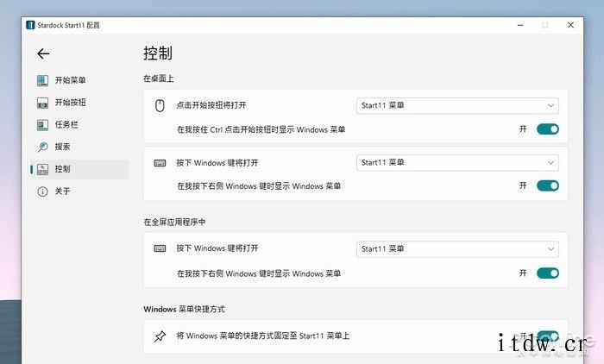Click the 关于 info icon
The image size is (604, 364).
pos(42,191)
